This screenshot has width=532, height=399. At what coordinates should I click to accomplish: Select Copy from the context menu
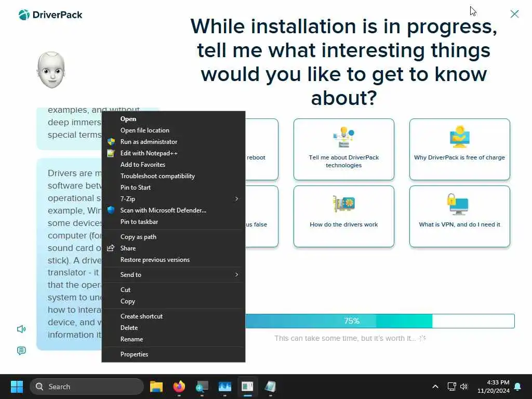[174, 301]
